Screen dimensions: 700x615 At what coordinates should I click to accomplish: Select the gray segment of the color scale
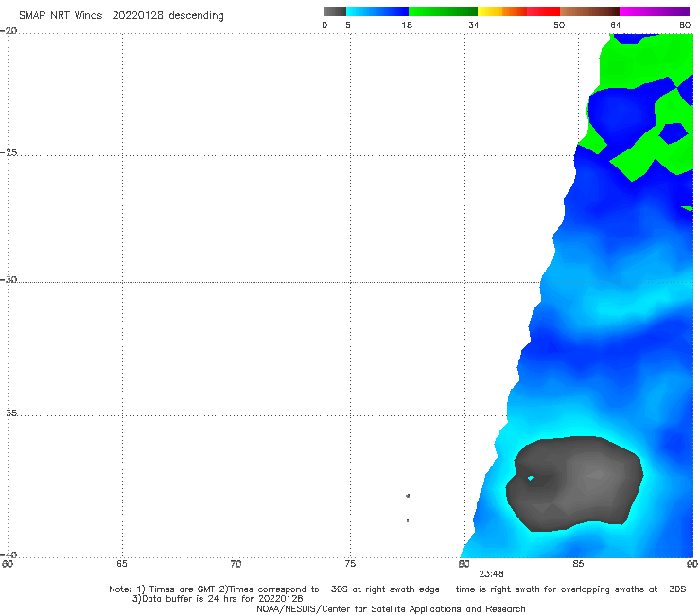pyautogui.click(x=334, y=11)
